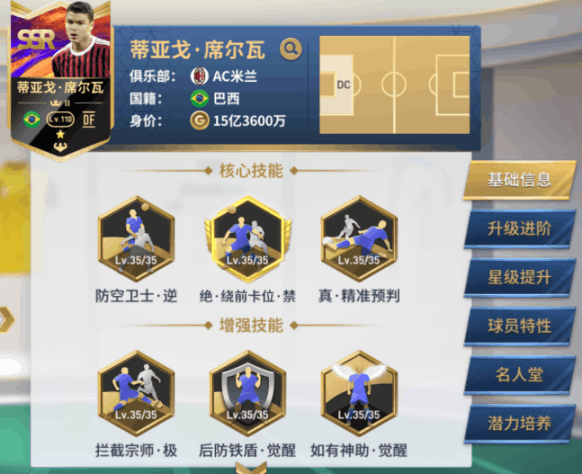Open the 升级进阶 tab
The height and width of the screenshot is (474, 582).
519,229
